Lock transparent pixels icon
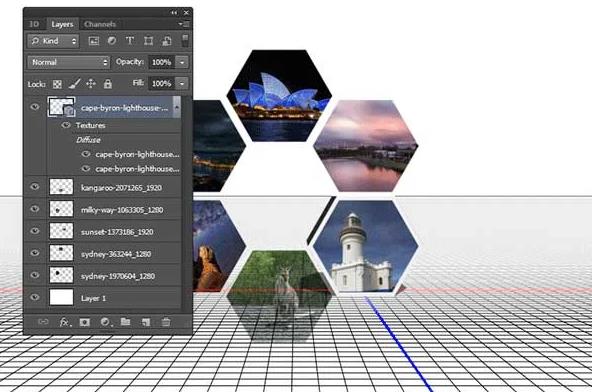 coord(57,84)
